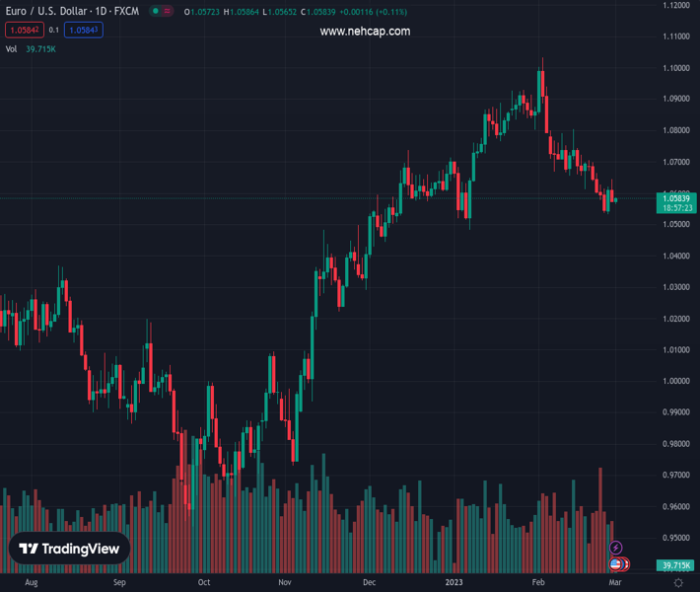Viewport: 700px width, 592px height.
Task: Click the volume value label 39.715K on axis
Action: click(x=676, y=565)
